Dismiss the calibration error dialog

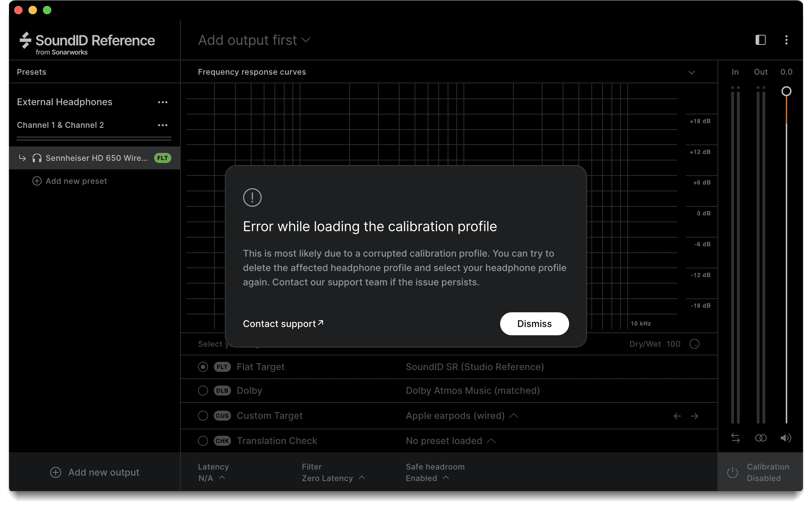tap(534, 324)
